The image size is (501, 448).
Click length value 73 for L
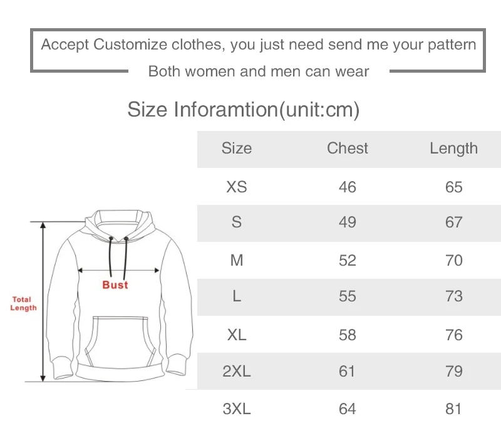pyautogui.click(x=453, y=296)
